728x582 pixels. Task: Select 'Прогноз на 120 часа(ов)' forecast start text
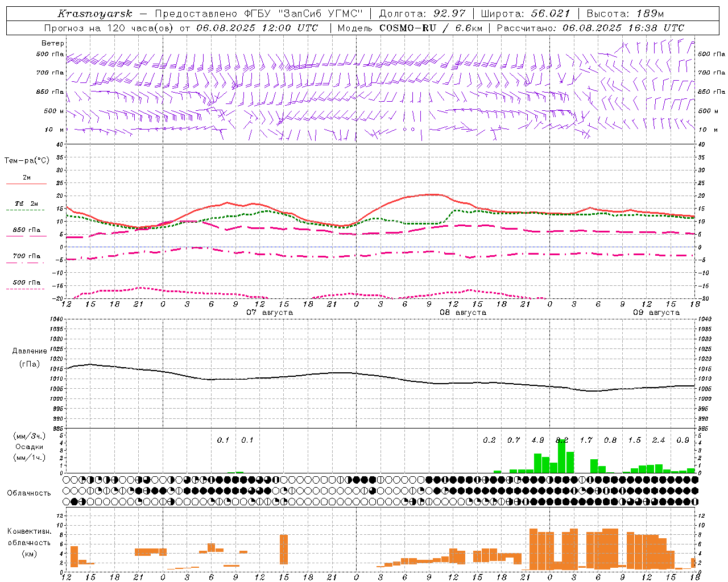pyautogui.click(x=110, y=28)
